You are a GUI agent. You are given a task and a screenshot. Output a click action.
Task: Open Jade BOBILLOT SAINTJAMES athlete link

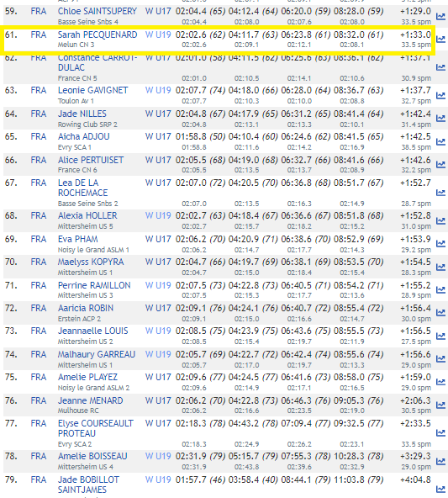pos(88,485)
